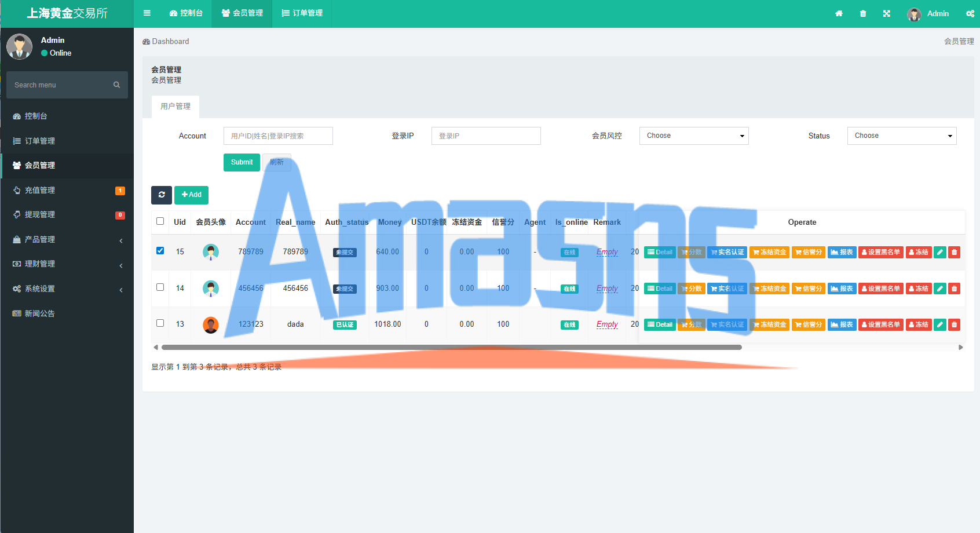Click the green Add button

(191, 195)
